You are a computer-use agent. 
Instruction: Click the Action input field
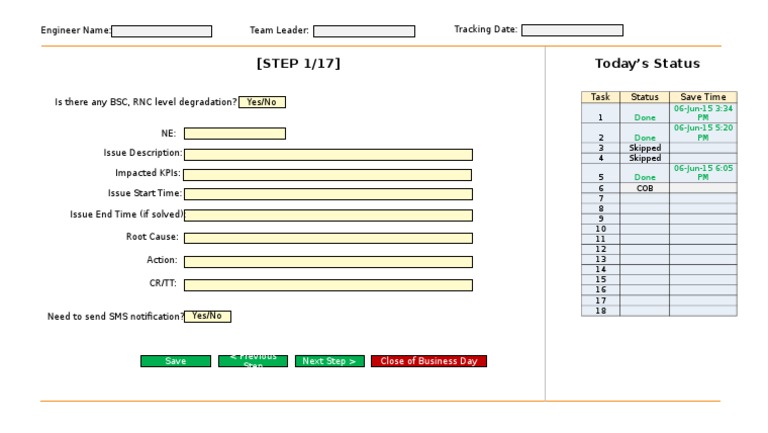pyautogui.click(x=328, y=262)
